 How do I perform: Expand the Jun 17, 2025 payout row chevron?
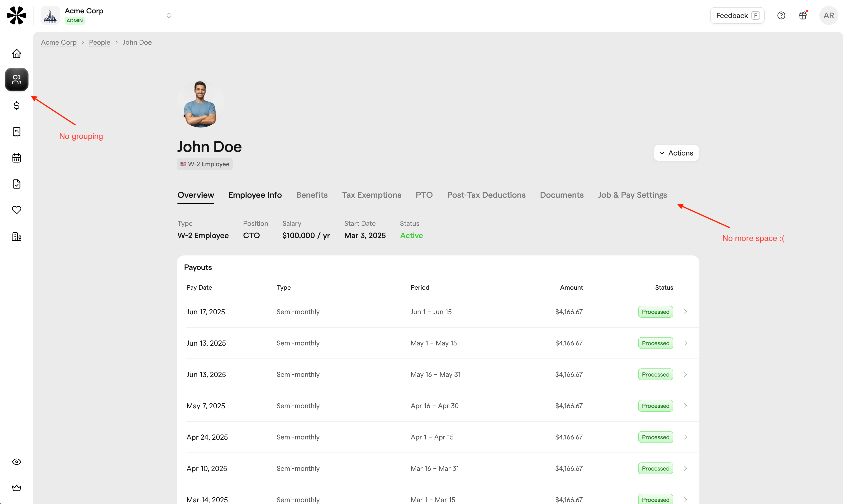(x=685, y=312)
